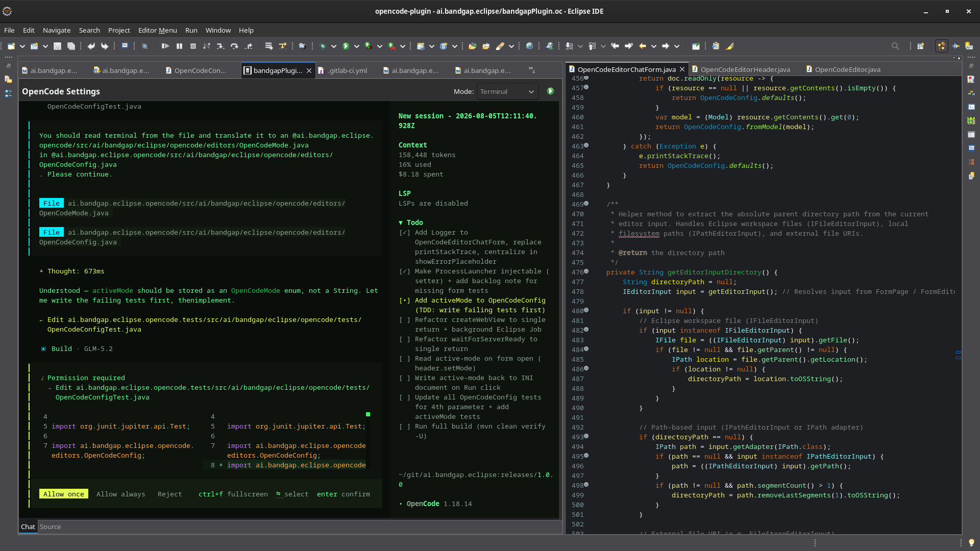The image size is (980, 551).
Task: Open the Editor Menu menu
Action: tap(157, 31)
